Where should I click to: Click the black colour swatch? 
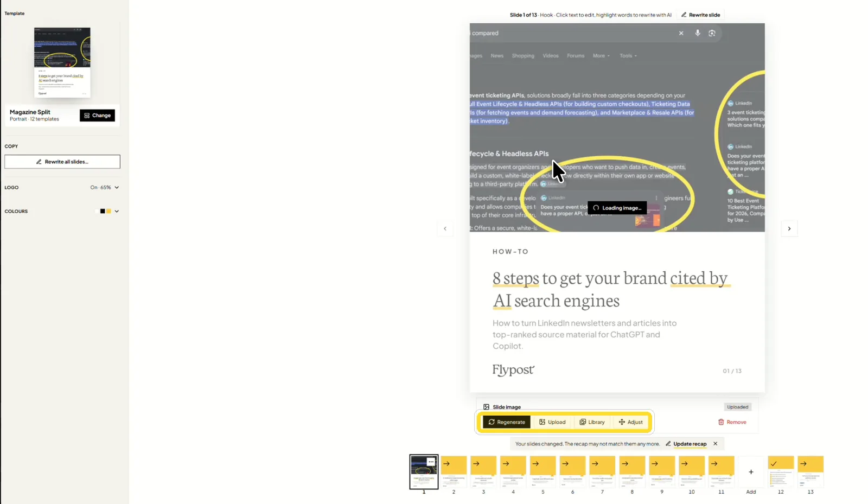(103, 211)
